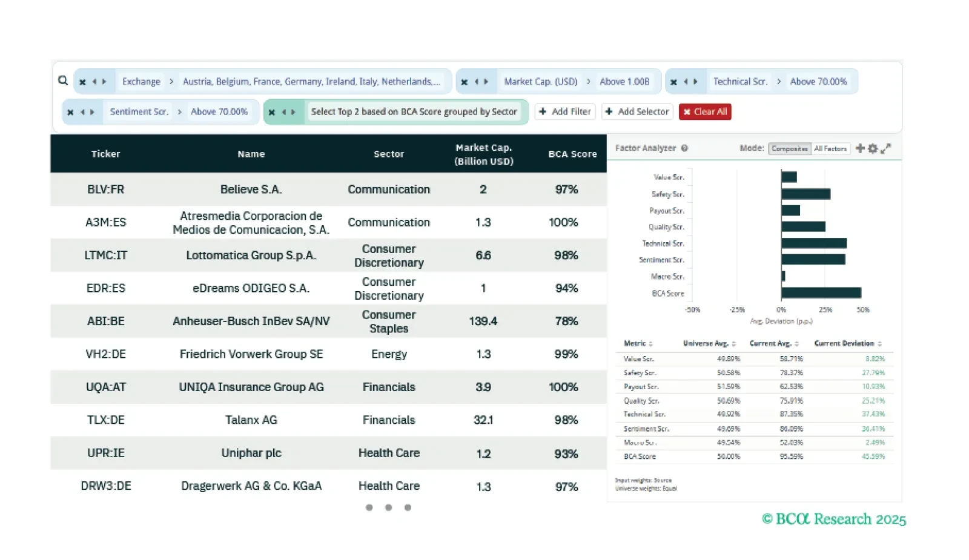Click the Add Filter button

(x=564, y=111)
